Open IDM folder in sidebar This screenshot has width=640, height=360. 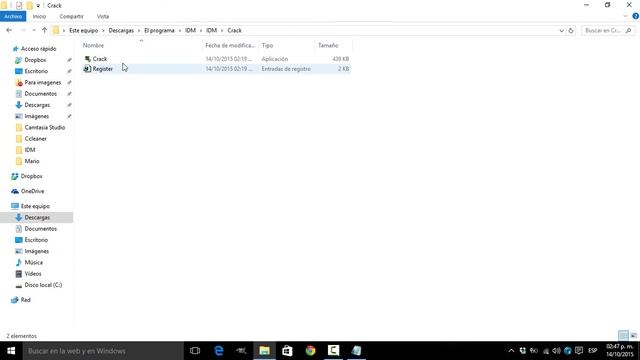(30, 150)
